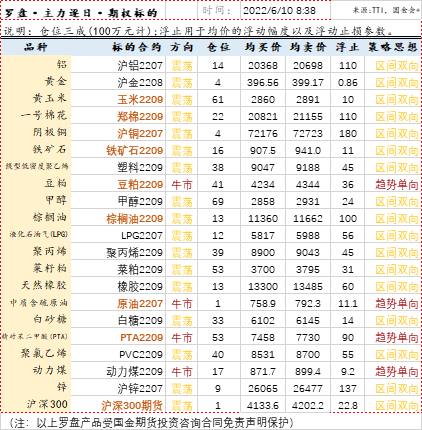Click the buy price 72176 for 沪铜2207

pyautogui.click(x=263, y=134)
